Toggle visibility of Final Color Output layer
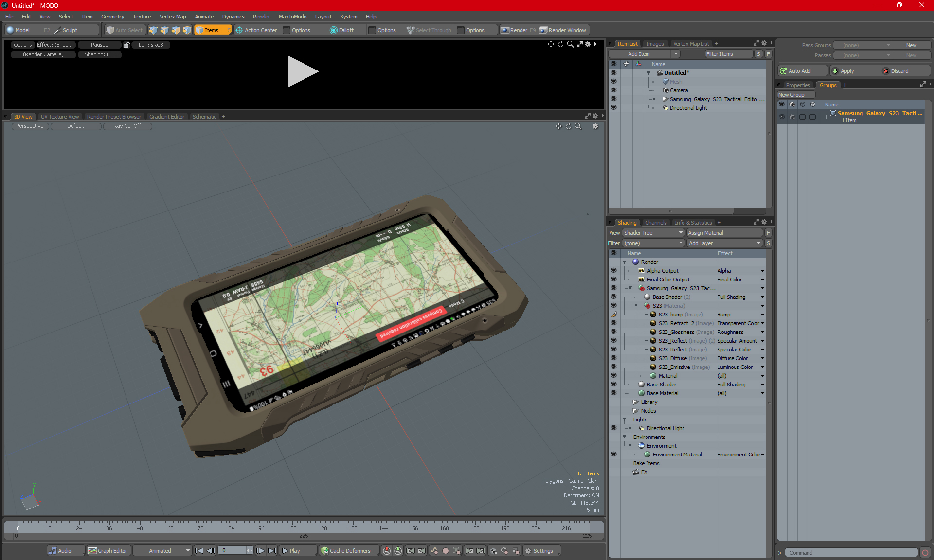934x560 pixels. 613,280
